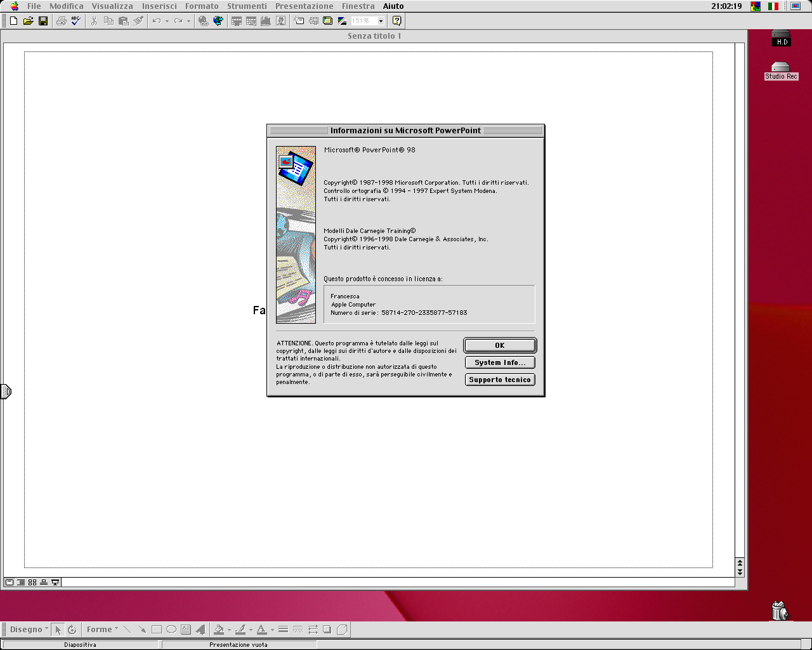812x650 pixels.
Task: Select the Studio Rec drive icon
Action: click(x=781, y=70)
